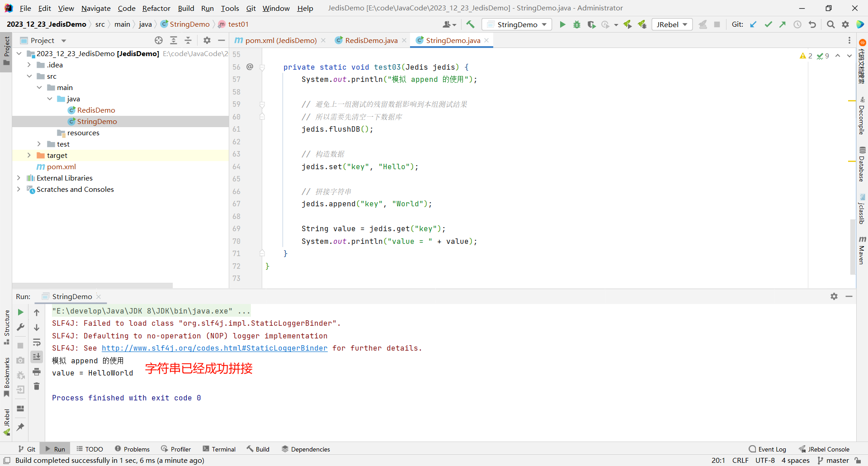
Task: Open IDE settings gear in top toolbar
Action: (x=845, y=24)
